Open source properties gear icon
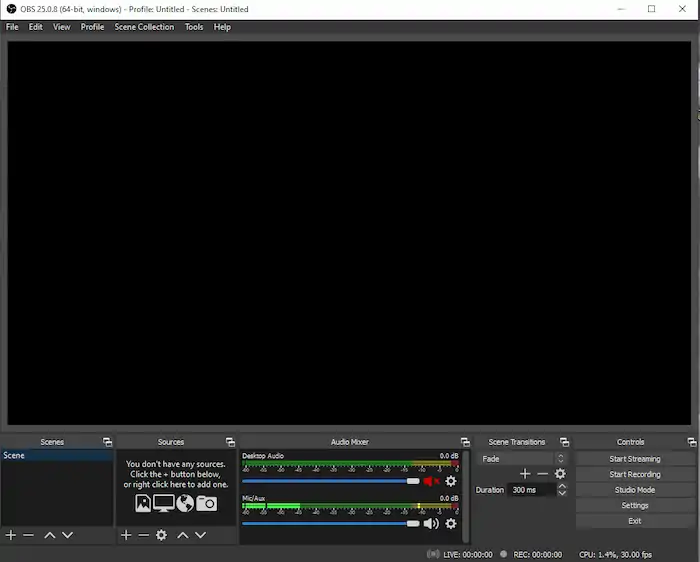Screen dimensions: 700x562 click(x=161, y=535)
